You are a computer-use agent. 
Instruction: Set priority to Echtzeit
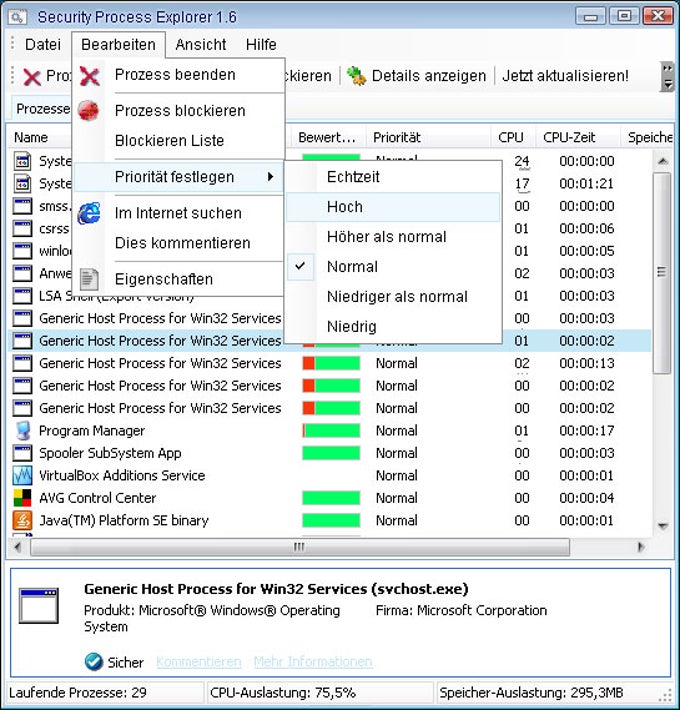tap(393, 177)
